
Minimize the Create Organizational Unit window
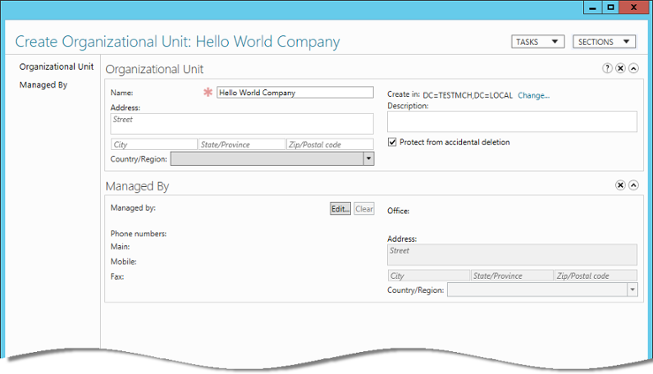pos(592,7)
